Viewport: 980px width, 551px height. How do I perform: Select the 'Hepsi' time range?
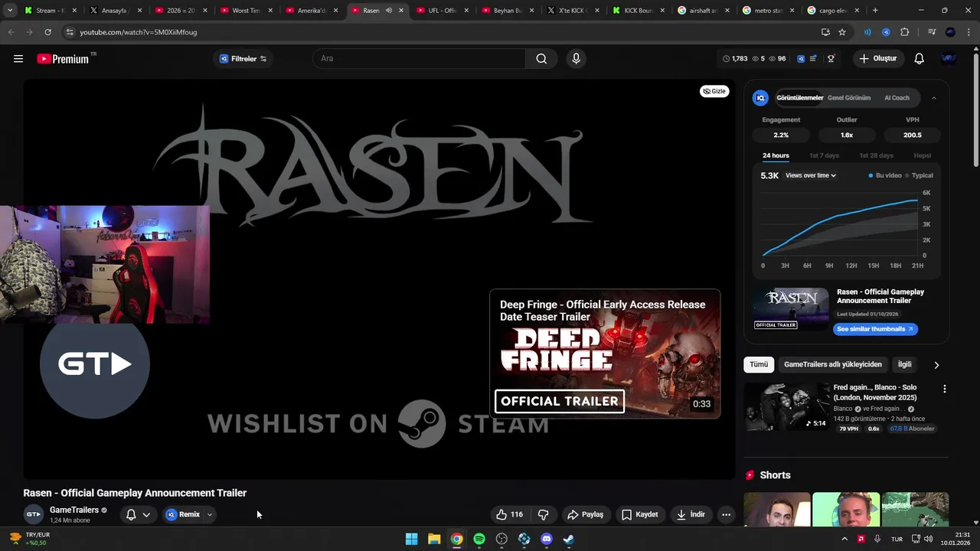click(922, 155)
